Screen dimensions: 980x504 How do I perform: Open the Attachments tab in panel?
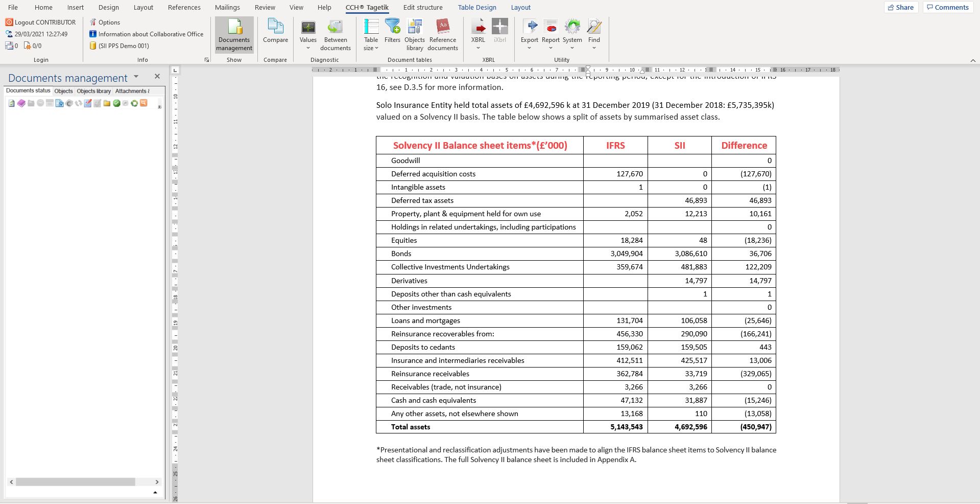(x=132, y=91)
